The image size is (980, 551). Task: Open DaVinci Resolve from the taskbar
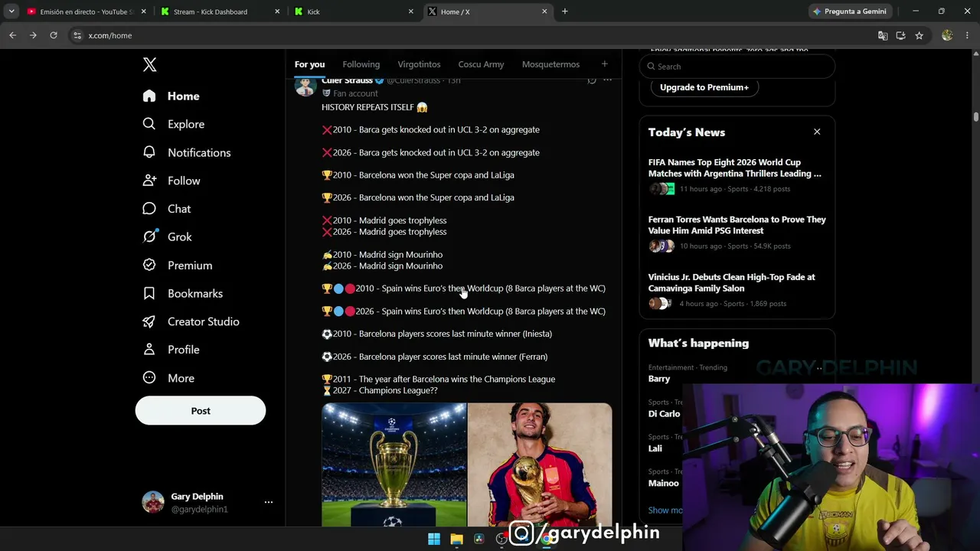[x=479, y=539]
